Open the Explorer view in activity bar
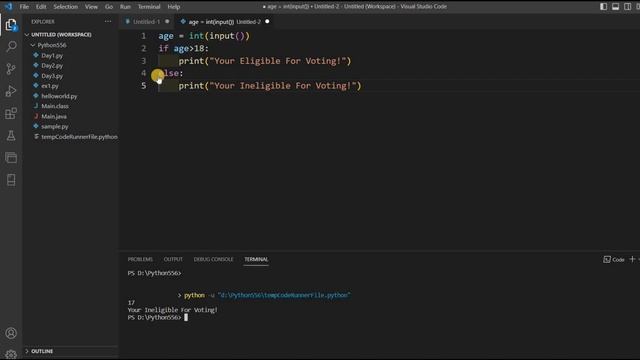The width and height of the screenshot is (640, 360). point(11,25)
